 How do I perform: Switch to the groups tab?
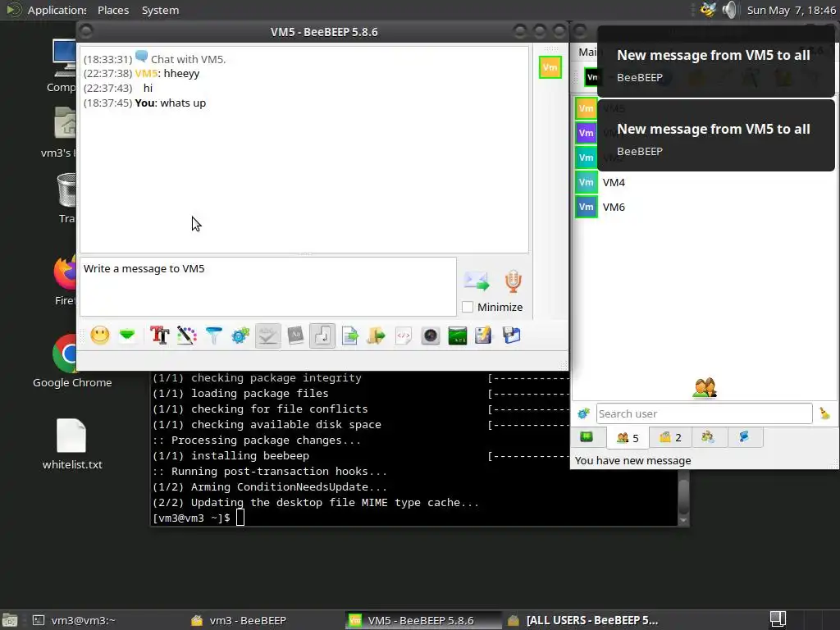pos(709,438)
